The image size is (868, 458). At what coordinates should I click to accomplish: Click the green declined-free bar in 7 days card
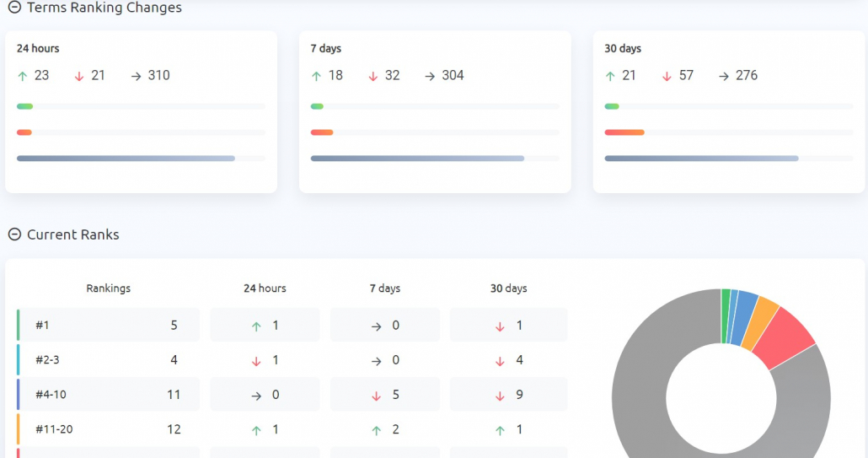click(317, 106)
